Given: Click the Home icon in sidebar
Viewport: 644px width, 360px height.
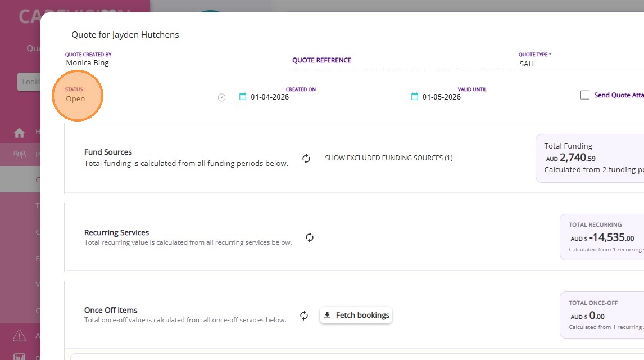Looking at the screenshot, I should (20, 133).
